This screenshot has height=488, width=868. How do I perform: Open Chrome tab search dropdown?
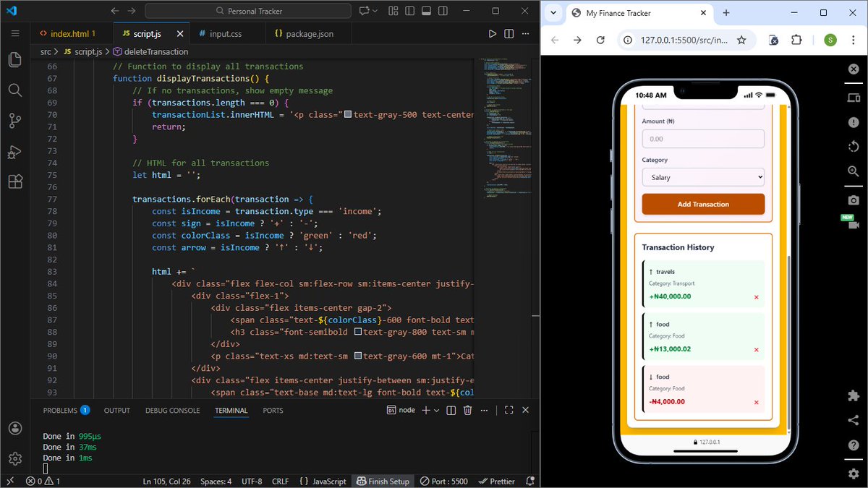tap(553, 13)
